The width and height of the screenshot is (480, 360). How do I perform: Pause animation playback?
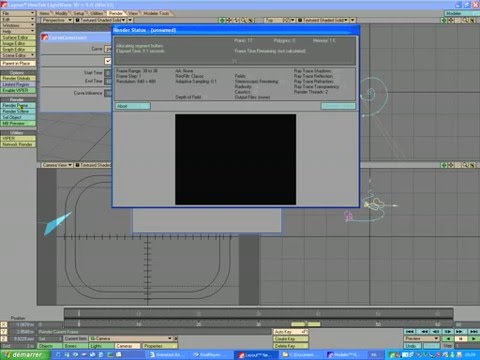pos(461,339)
